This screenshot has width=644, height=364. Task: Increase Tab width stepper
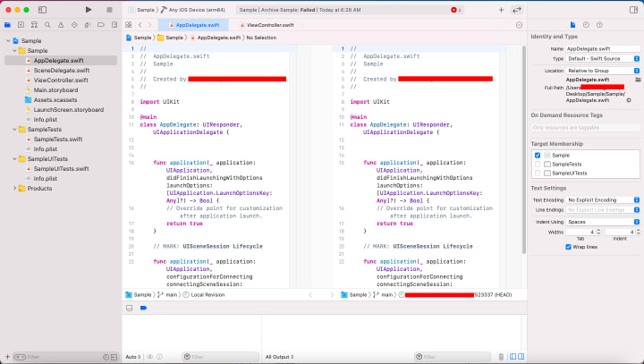[598, 231]
